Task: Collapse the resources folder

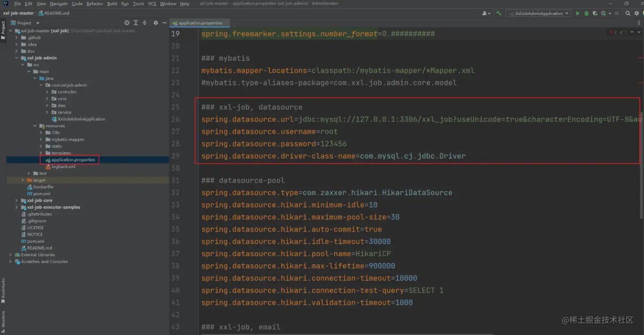Action: point(35,126)
